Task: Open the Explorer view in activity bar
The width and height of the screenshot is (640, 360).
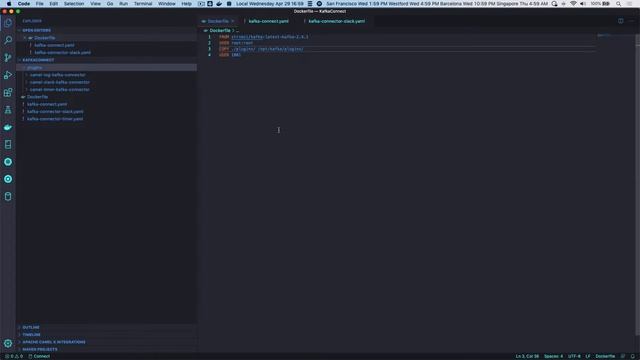Action: click(8, 23)
